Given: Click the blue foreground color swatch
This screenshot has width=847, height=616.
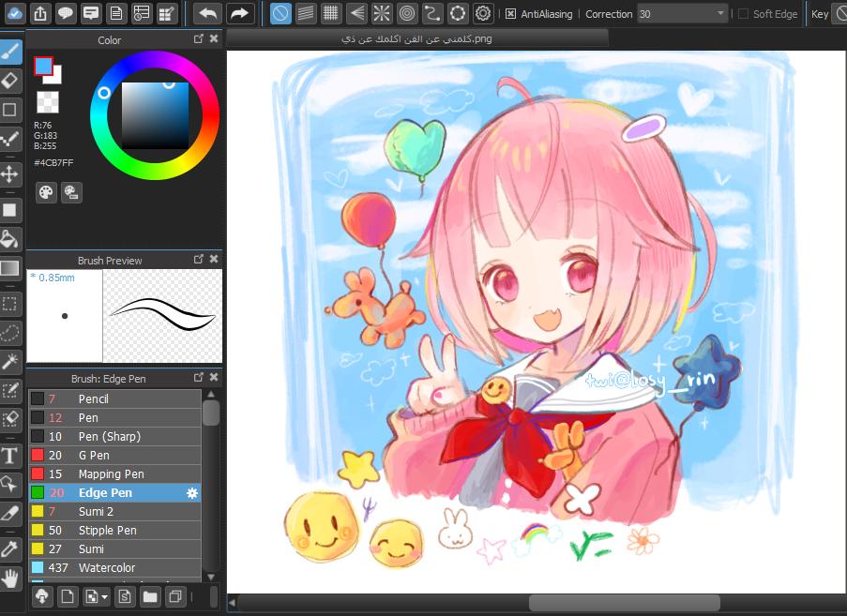Looking at the screenshot, I should [x=42, y=66].
